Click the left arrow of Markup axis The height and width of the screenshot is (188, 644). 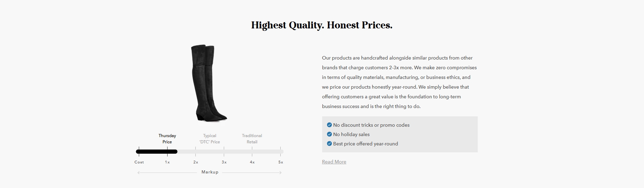click(x=139, y=172)
